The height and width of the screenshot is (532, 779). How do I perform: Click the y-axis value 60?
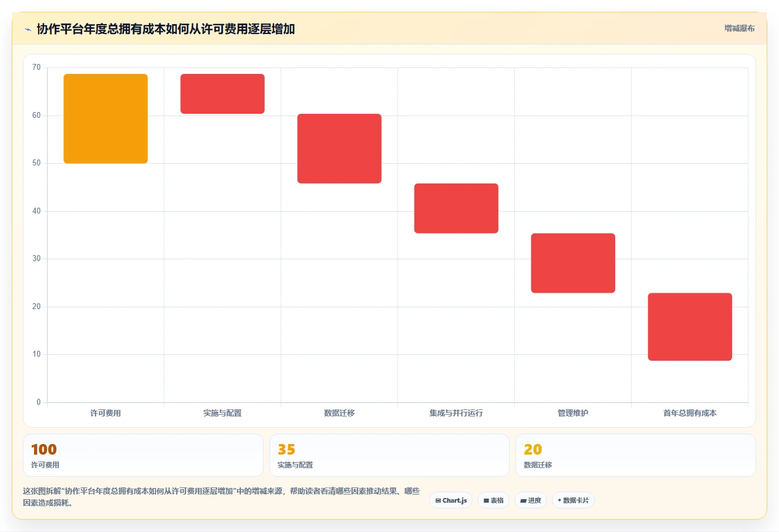click(x=36, y=116)
